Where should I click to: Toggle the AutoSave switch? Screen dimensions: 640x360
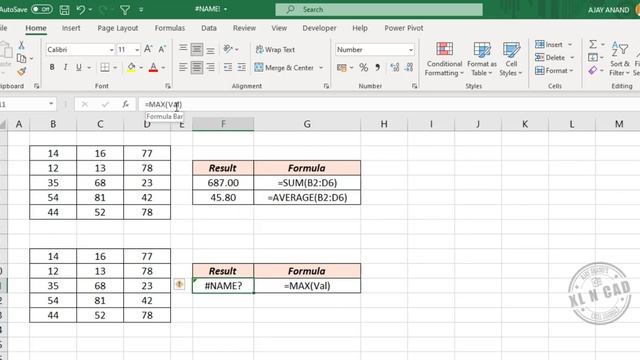click(x=42, y=9)
